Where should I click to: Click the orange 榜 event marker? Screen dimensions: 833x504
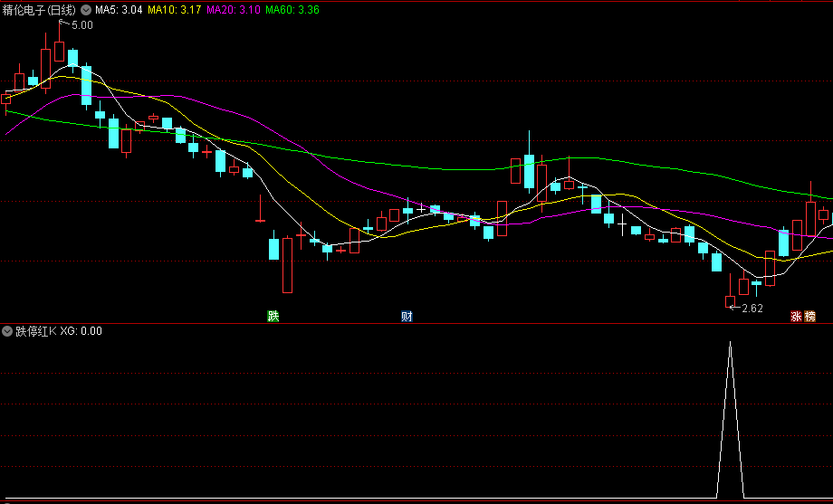pyautogui.click(x=809, y=317)
